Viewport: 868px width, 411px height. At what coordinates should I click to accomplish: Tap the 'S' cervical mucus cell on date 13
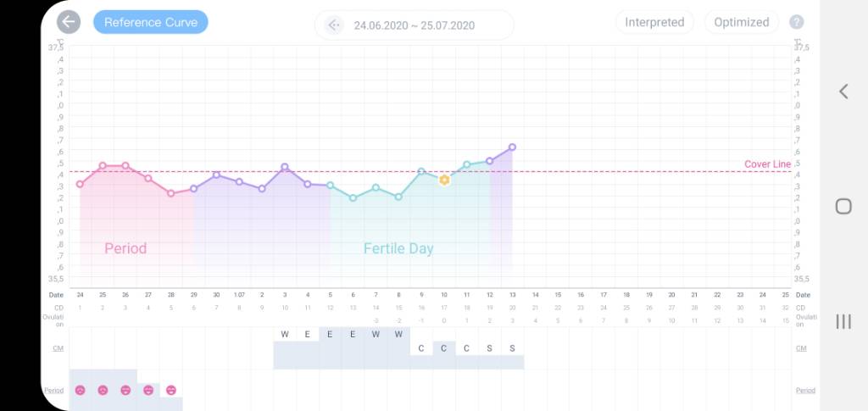pyautogui.click(x=512, y=348)
